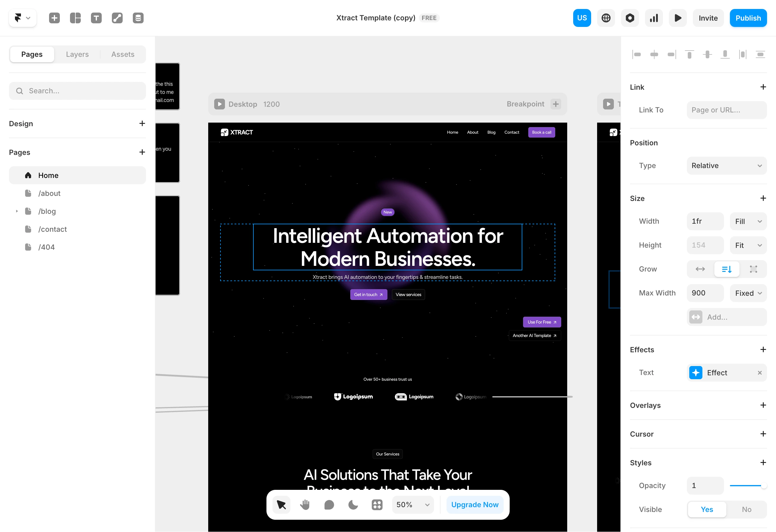This screenshot has width=776, height=532.
Task: Open the Insert panel with the plus icon
Action: [x=54, y=18]
